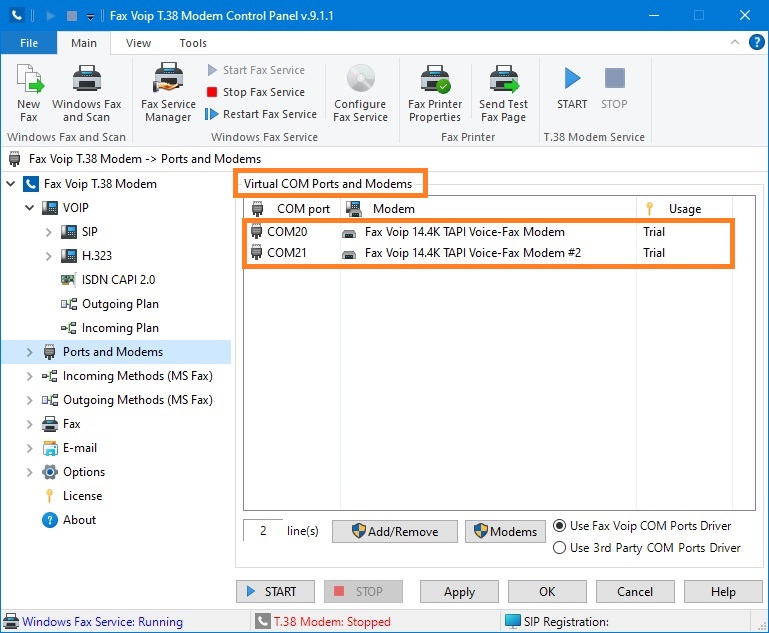Image resolution: width=769 pixels, height=633 pixels.
Task: Click the Apply button
Action: point(459,592)
